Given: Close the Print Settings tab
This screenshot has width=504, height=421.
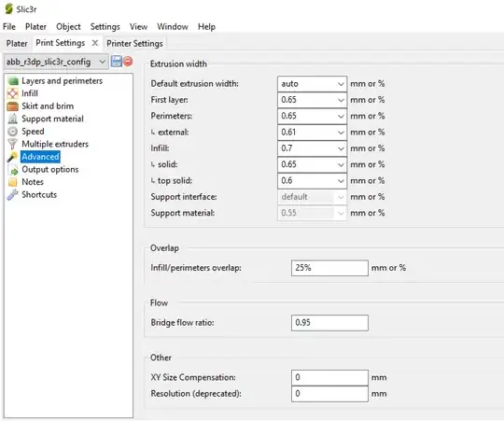Looking at the screenshot, I should coord(95,43).
